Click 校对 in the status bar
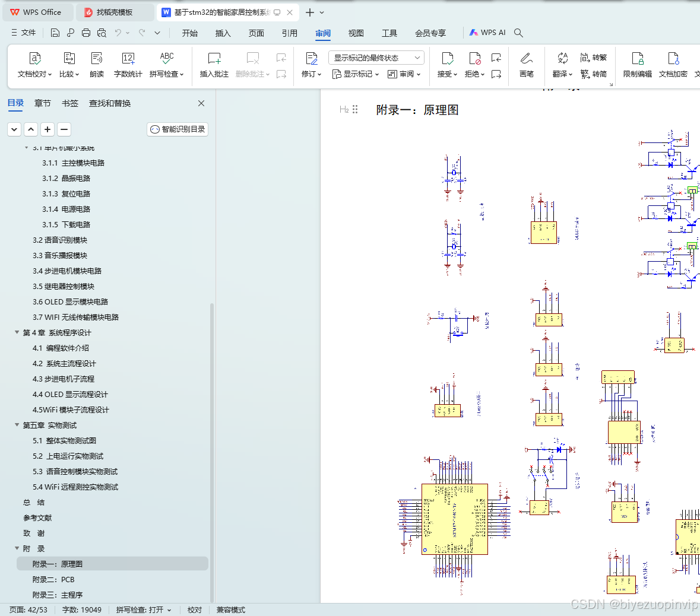 (x=195, y=609)
